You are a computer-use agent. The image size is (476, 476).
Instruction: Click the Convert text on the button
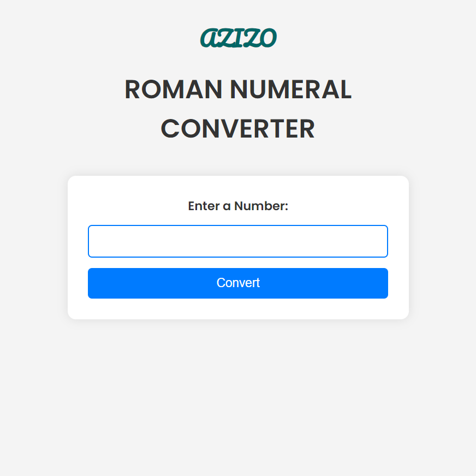(238, 283)
